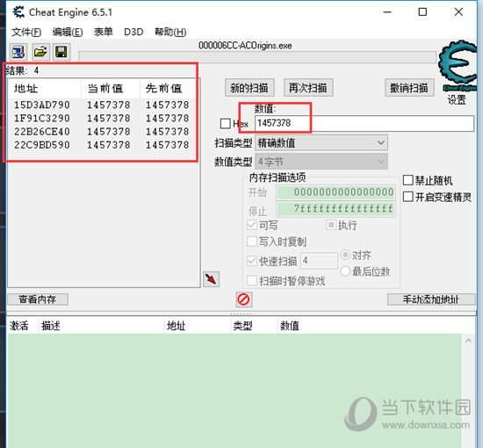Select the 对齐 radio button
Image resolution: width=483 pixels, height=448 pixels.
coord(345,255)
